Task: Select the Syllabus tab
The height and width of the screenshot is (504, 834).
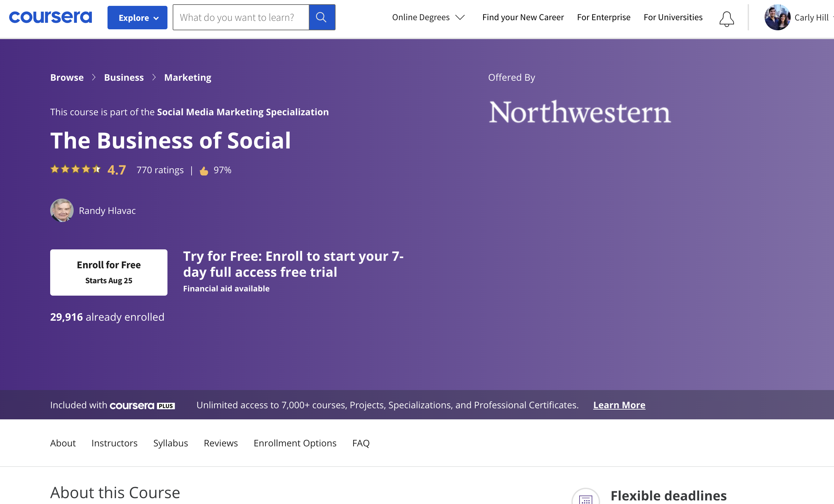Action: click(x=170, y=443)
